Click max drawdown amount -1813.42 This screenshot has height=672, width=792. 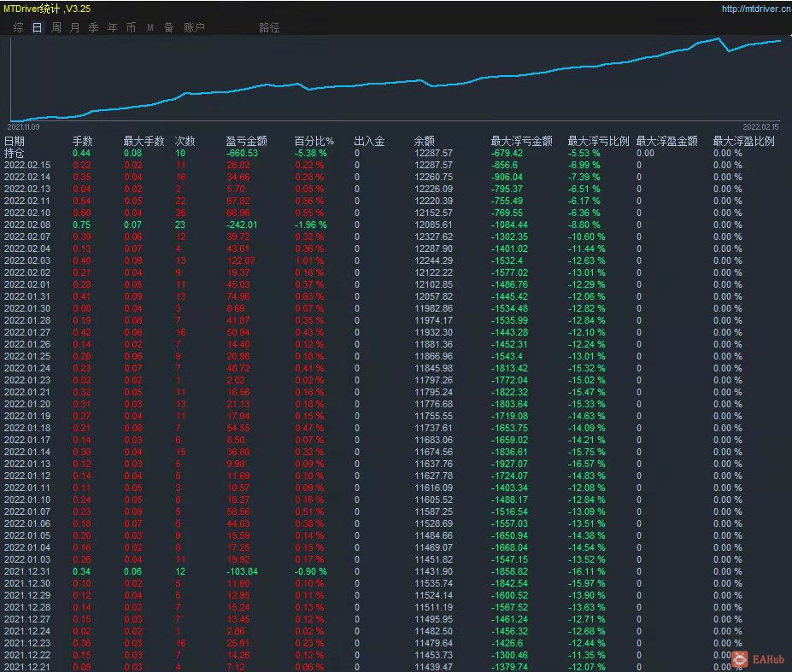tap(509, 368)
